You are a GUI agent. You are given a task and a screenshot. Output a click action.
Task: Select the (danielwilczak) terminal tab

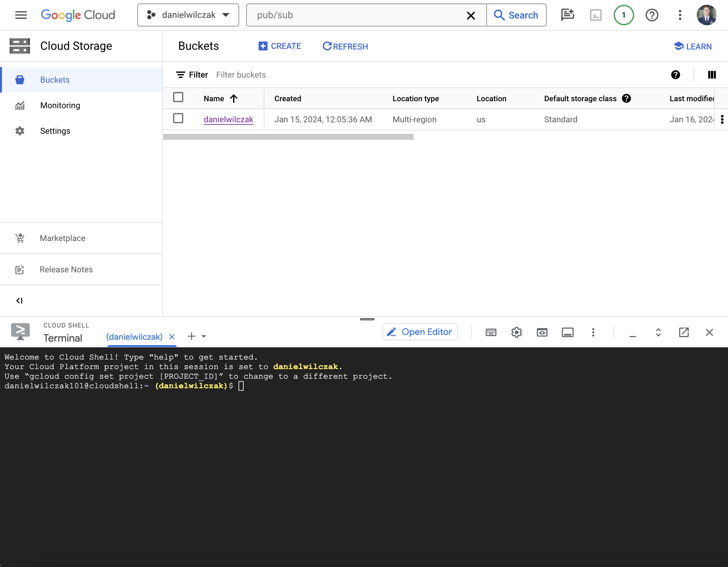click(134, 337)
